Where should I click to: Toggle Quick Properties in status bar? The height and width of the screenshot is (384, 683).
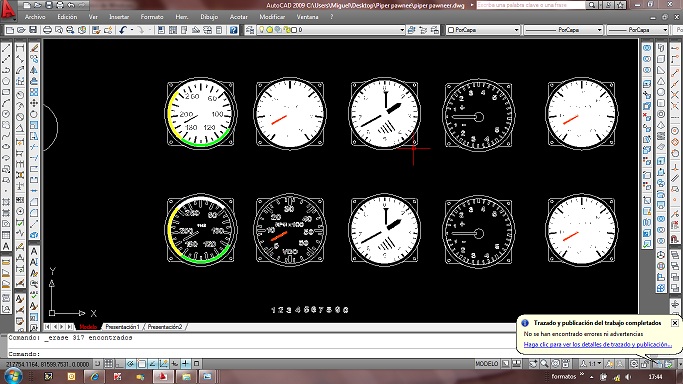(196, 364)
